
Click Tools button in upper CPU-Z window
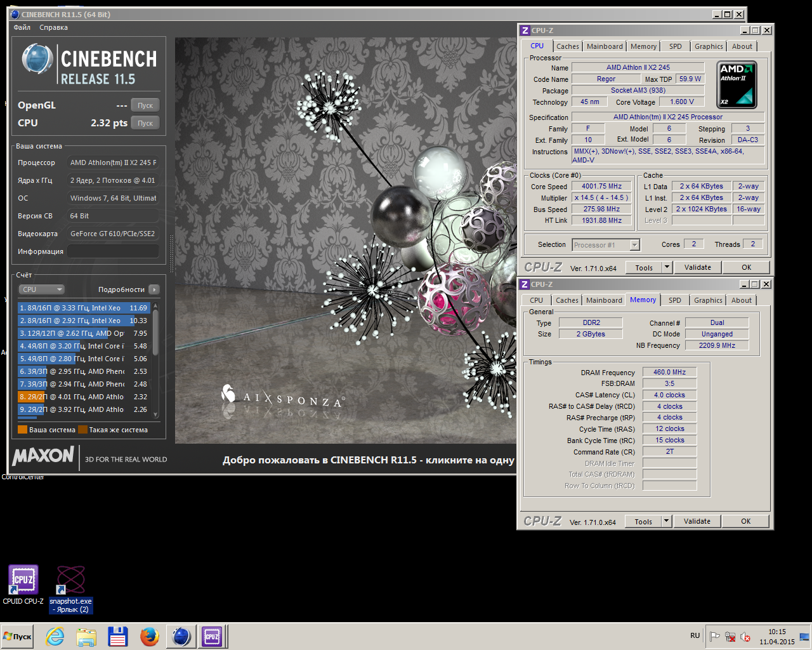tap(644, 267)
